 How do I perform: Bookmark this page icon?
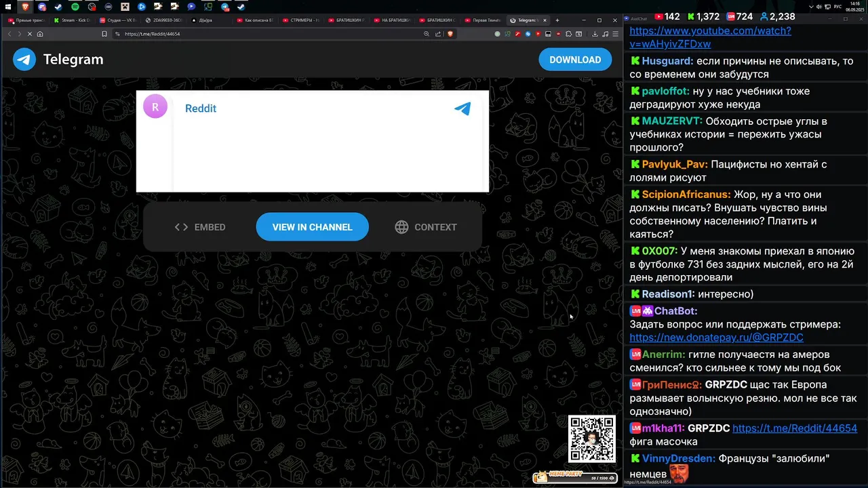point(104,34)
